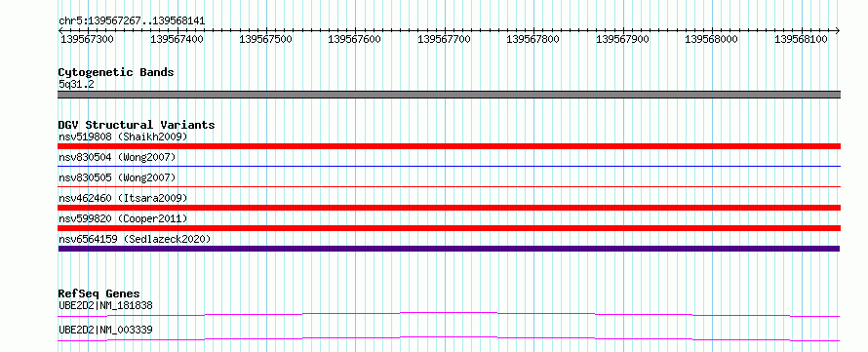Click ruler tick label 139567400
Image resolution: width=868 pixels, height=352 pixels.
click(x=177, y=40)
